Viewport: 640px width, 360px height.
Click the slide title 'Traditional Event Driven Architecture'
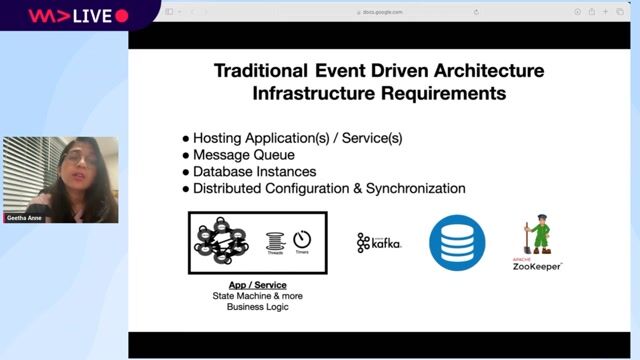pyautogui.click(x=379, y=71)
